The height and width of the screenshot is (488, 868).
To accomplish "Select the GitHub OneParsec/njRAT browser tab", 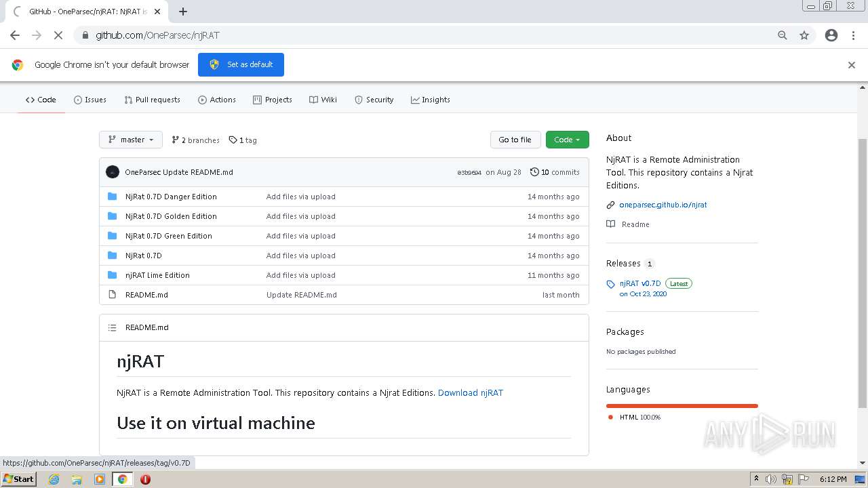I will [87, 12].
